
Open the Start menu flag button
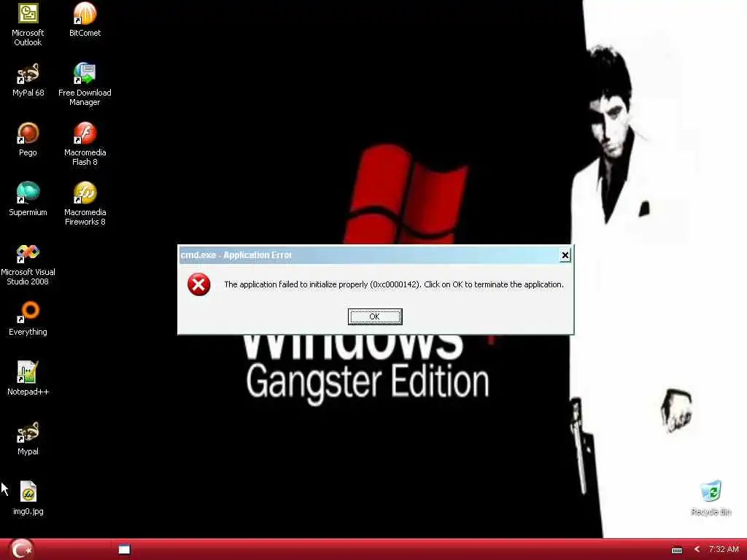21,549
